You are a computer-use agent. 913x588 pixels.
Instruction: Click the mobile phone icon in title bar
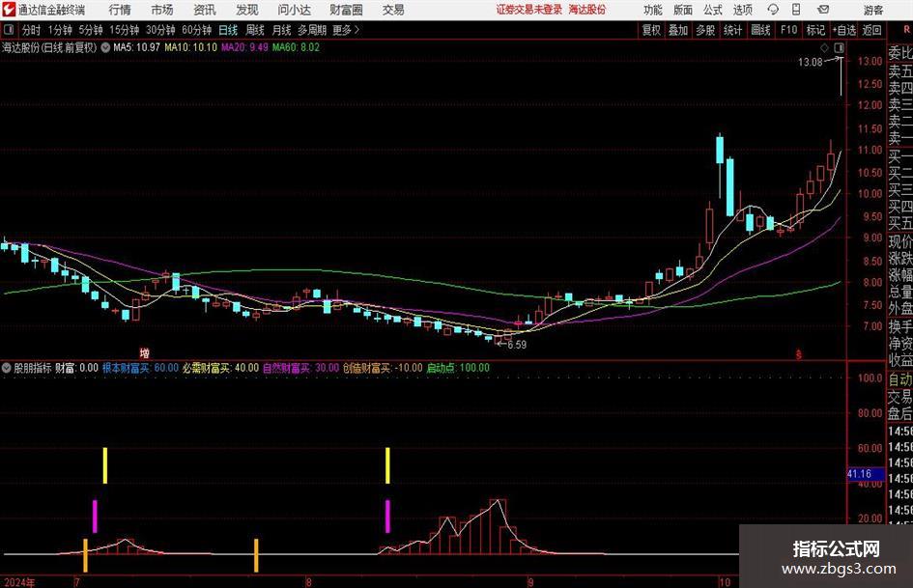point(796,10)
